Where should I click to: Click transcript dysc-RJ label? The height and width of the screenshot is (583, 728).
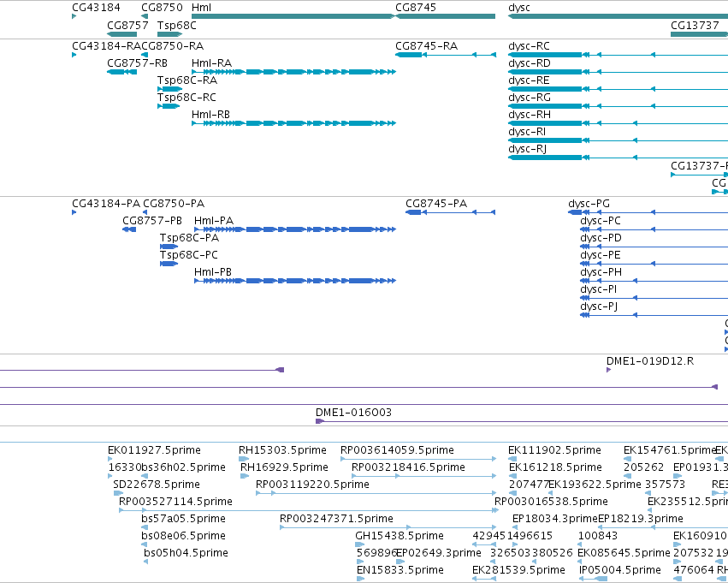tap(528, 149)
